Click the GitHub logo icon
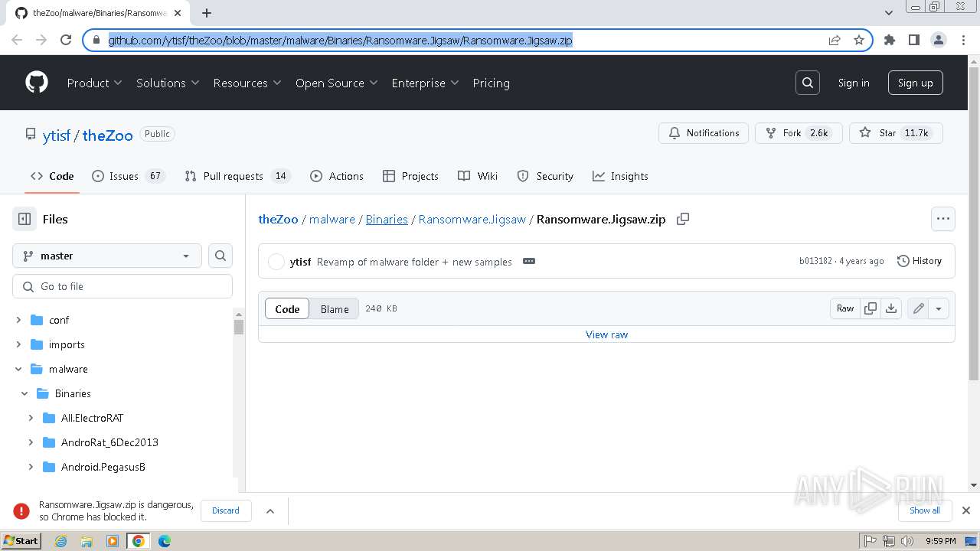980x551 pixels. point(37,83)
